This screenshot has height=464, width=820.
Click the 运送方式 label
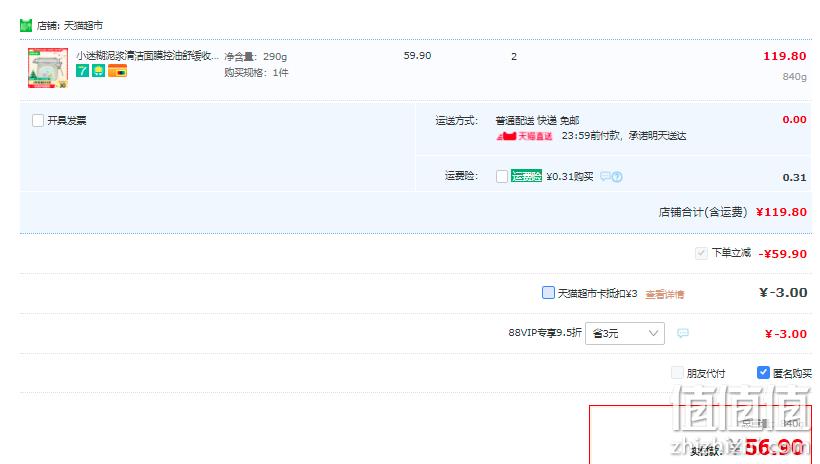tap(457, 121)
